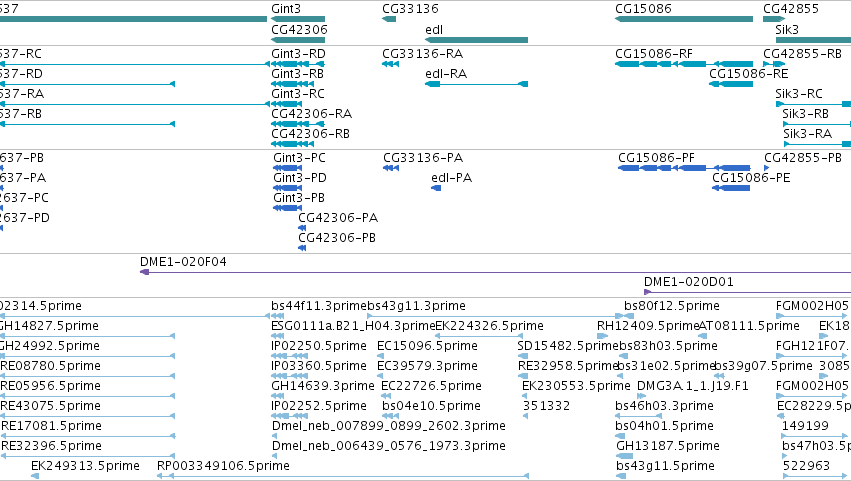
Task: Click EST EC22726.5prime label
Action: [x=431, y=387]
